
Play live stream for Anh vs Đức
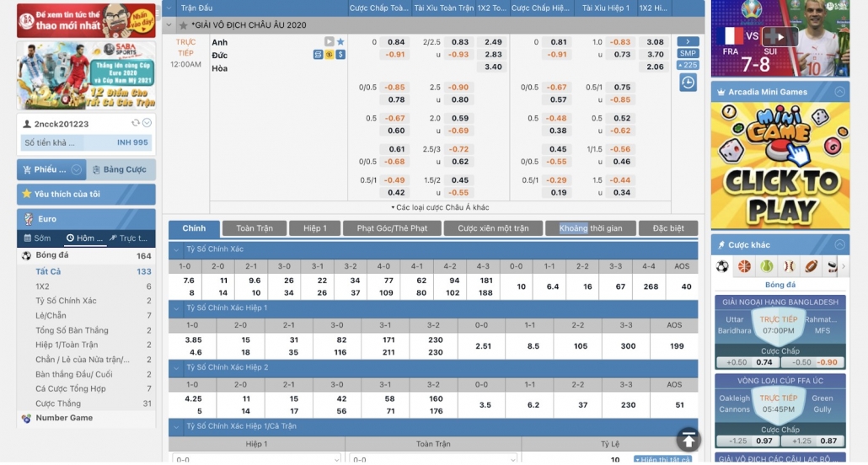click(x=329, y=41)
